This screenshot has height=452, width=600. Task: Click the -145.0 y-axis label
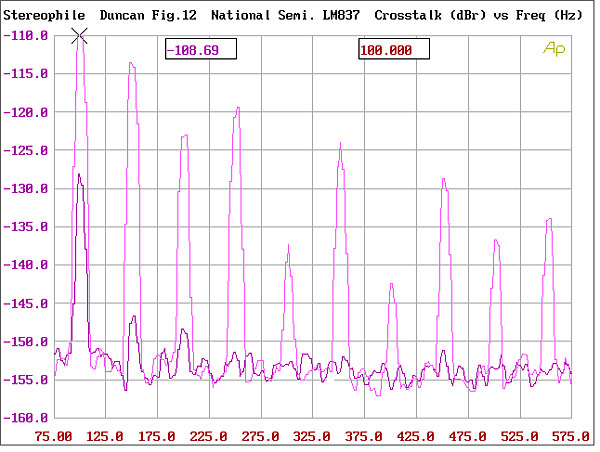(x=26, y=304)
